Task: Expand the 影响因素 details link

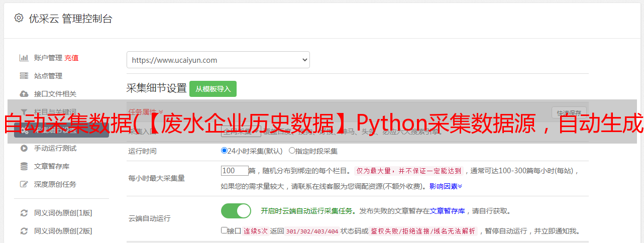Action: pos(446,186)
